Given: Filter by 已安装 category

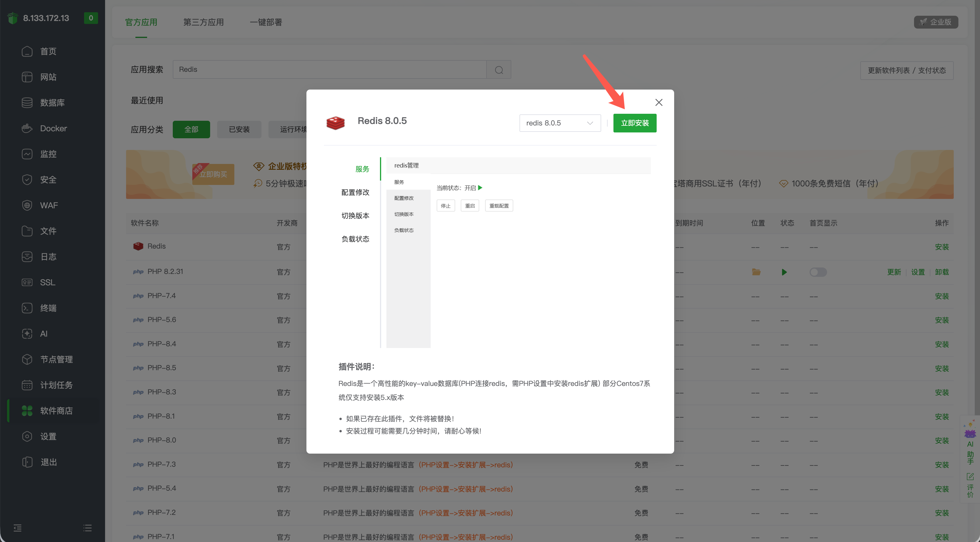Looking at the screenshot, I should [239, 129].
